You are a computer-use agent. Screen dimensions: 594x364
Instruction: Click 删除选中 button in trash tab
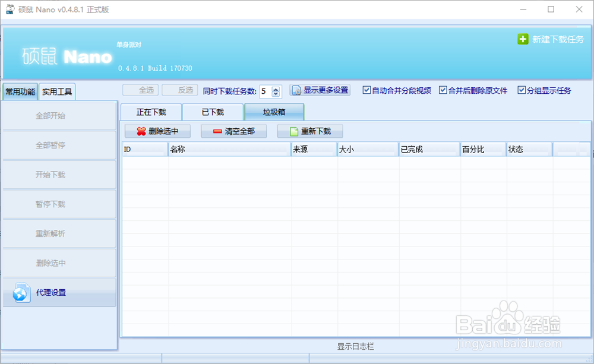click(157, 131)
